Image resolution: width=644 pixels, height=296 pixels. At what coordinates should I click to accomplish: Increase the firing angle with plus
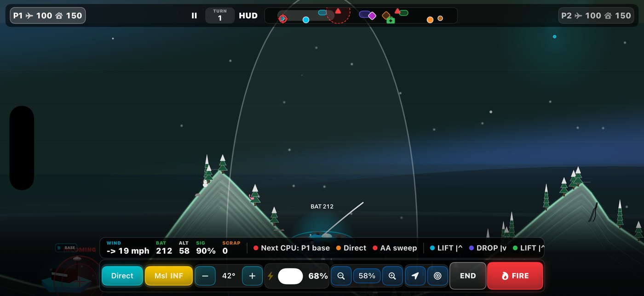click(252, 276)
